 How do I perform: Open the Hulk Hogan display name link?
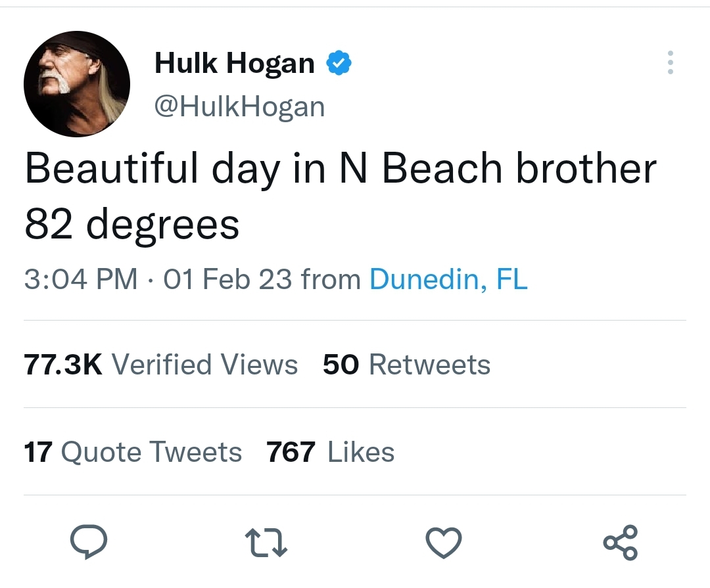click(x=235, y=63)
